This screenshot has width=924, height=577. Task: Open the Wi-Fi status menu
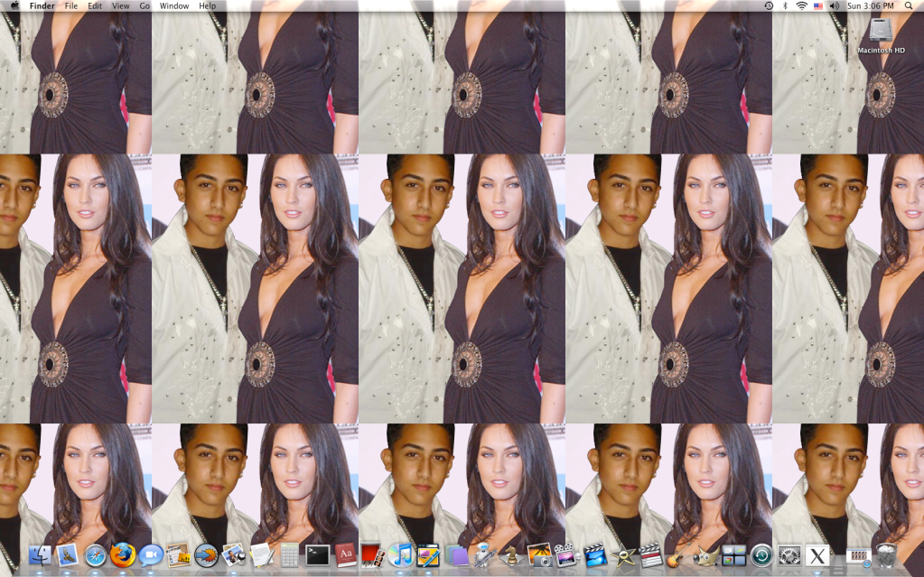coord(801,6)
